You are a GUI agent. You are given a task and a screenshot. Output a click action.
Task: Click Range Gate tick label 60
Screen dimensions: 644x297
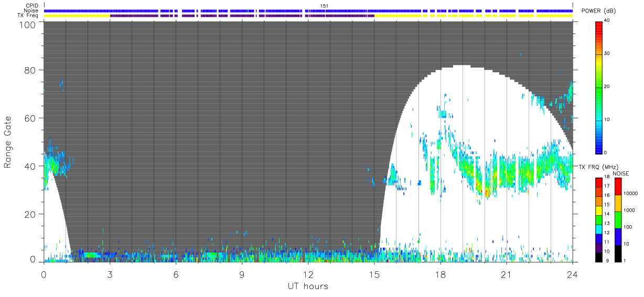click(x=31, y=118)
